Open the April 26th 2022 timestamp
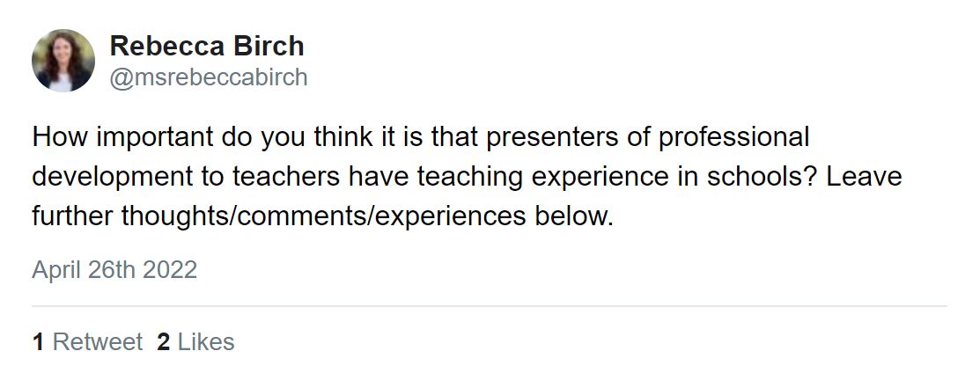This screenshot has width=980, height=373. (114, 269)
